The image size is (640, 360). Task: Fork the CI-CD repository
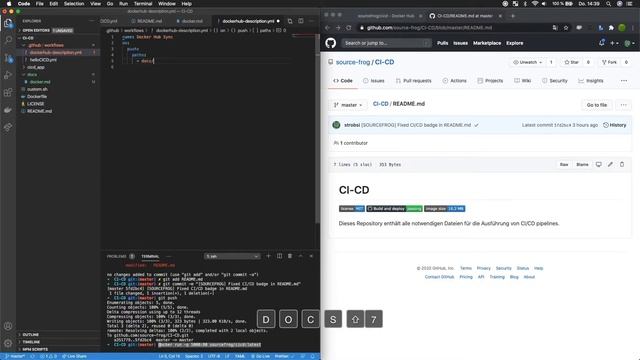point(609,62)
